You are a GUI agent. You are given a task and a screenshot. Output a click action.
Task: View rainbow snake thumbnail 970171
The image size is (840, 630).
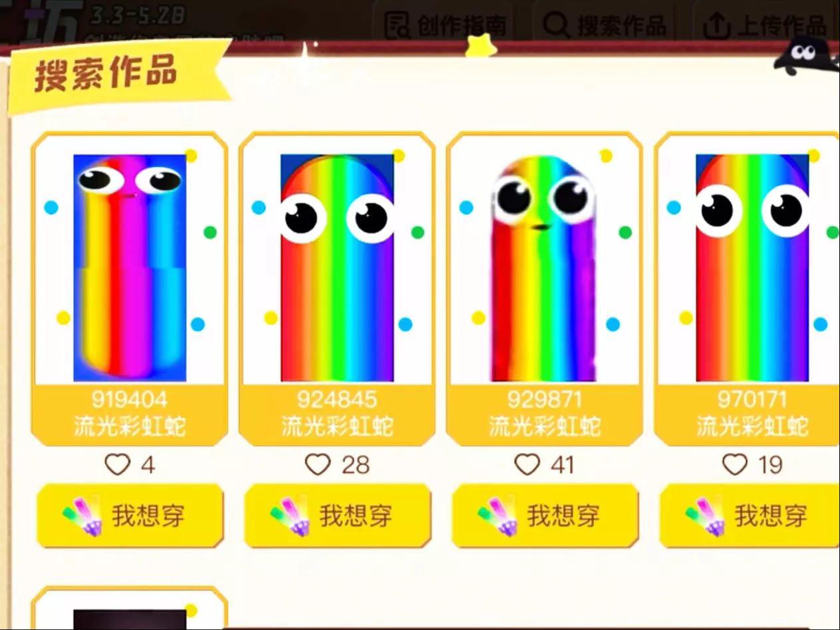752,267
